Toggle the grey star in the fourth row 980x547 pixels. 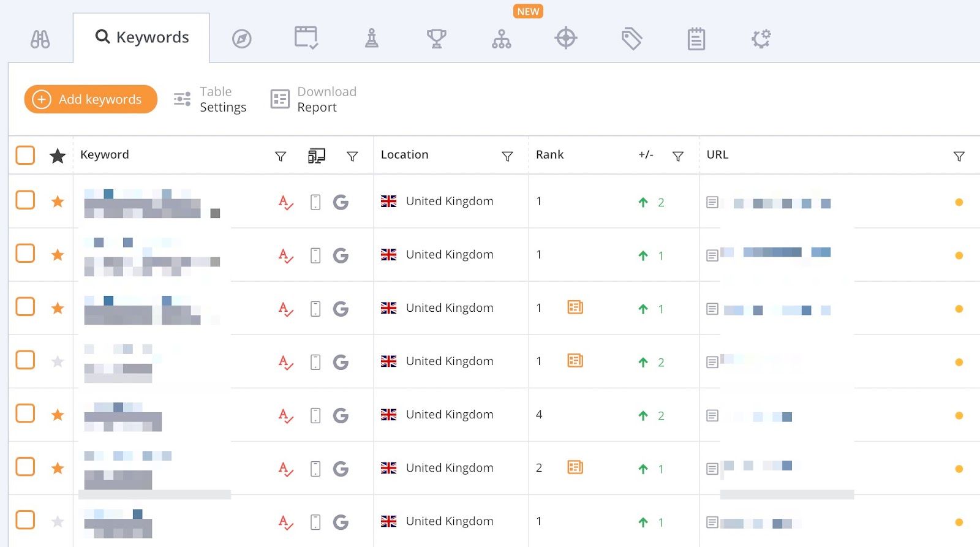[58, 361]
